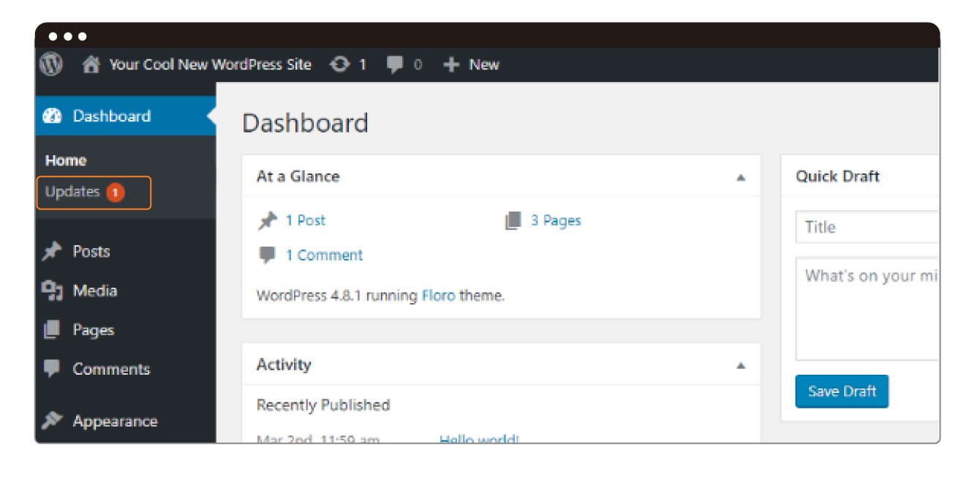
Task: Click the Floro theme link
Action: [x=438, y=296]
